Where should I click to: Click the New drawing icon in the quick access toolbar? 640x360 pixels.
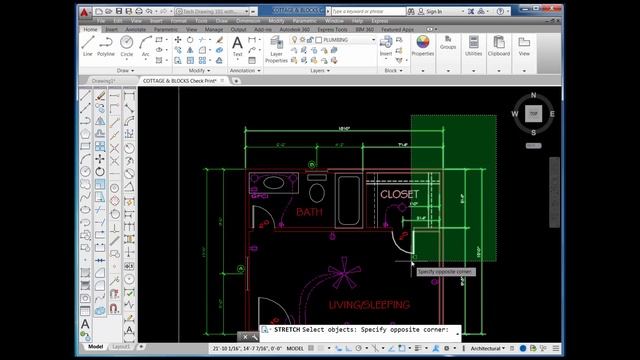[99, 11]
